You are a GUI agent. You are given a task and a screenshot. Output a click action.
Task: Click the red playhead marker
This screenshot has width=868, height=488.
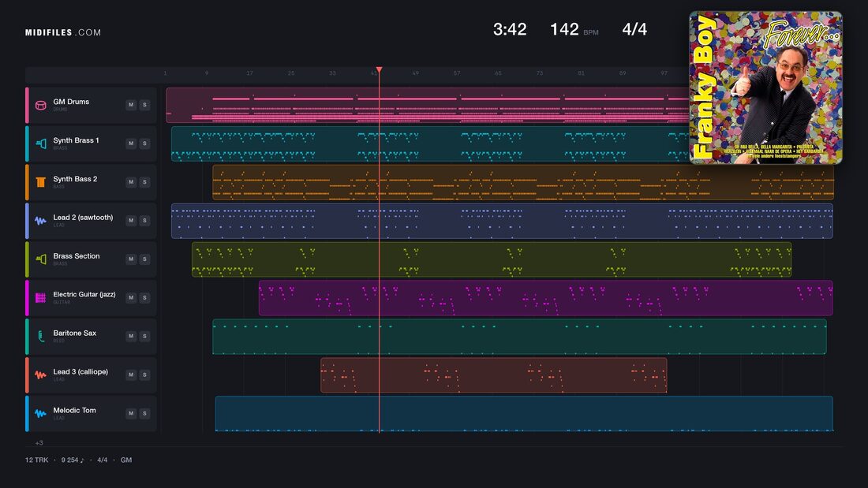pos(380,69)
